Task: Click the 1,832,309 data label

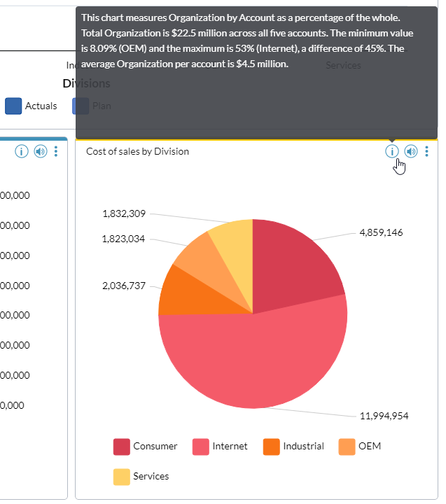Action: (124, 213)
